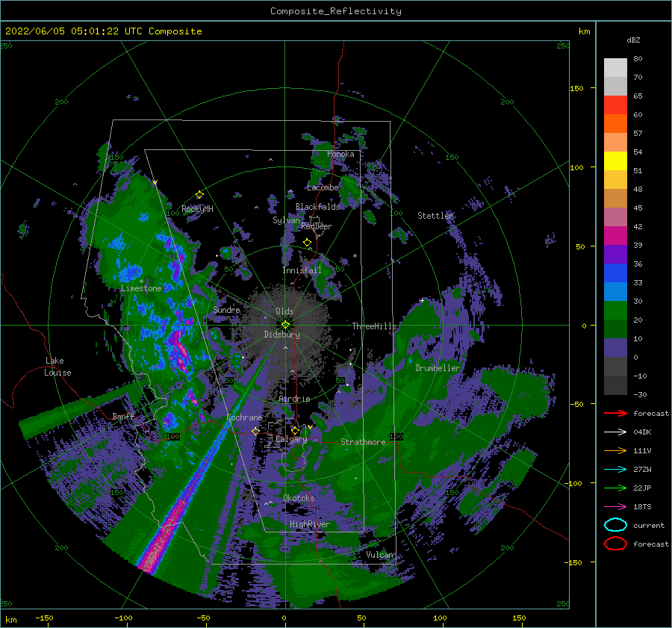Click the -100 tick on right axis
This screenshot has height=628, width=672.
pyautogui.click(x=574, y=483)
